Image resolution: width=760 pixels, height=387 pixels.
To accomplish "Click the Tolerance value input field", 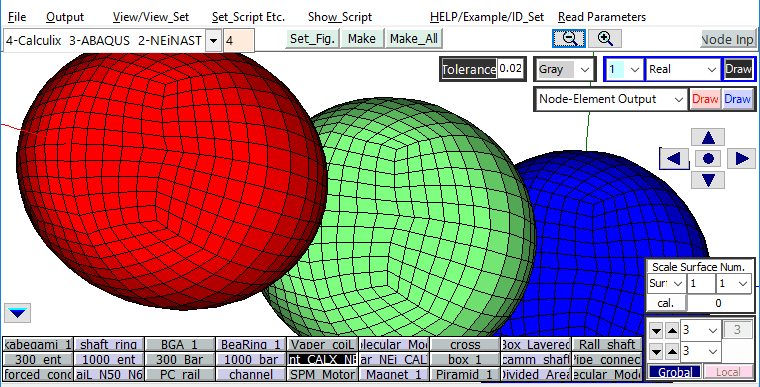I will tap(511, 69).
